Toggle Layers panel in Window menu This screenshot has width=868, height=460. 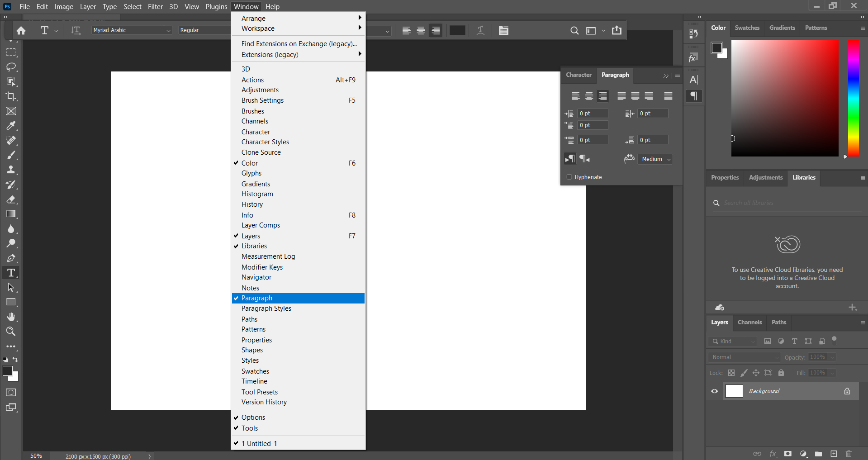(251, 236)
